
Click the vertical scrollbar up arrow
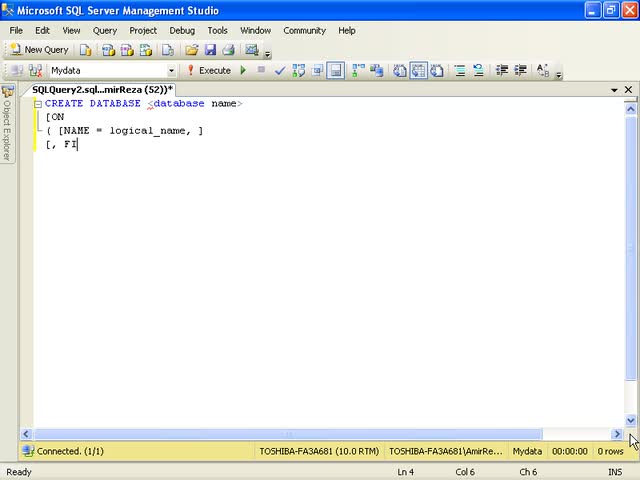click(x=631, y=109)
